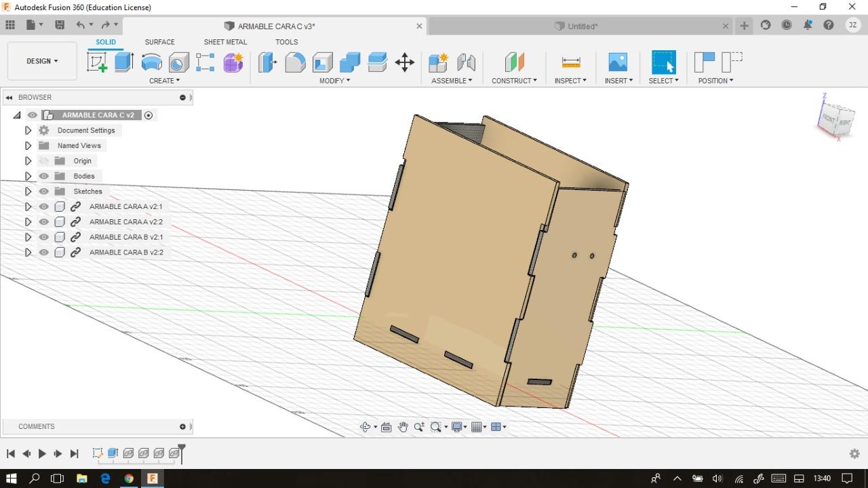868x488 pixels.
Task: Show the Origin folder via eye icon
Action: point(44,161)
